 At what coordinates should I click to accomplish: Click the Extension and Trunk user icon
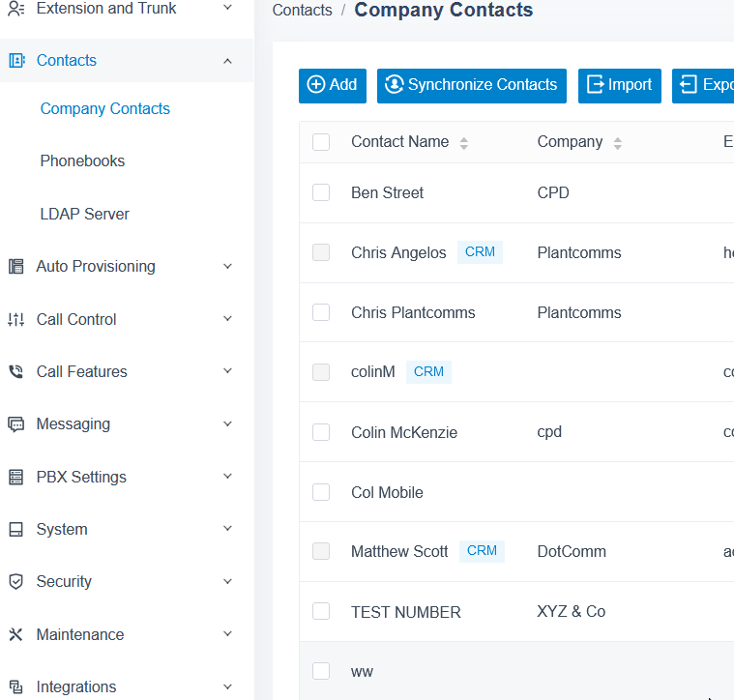[x=16, y=8]
